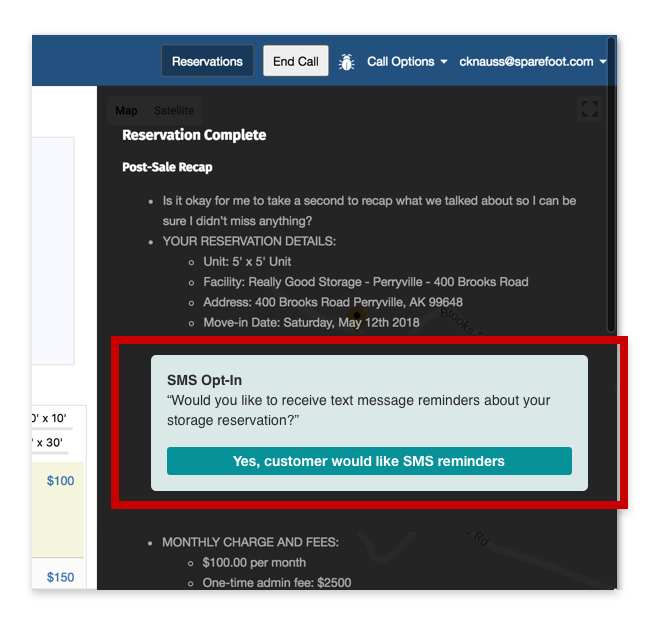648x622 pixels.
Task: Open the cknauss@sparefoot.com account menu
Action: tap(533, 62)
